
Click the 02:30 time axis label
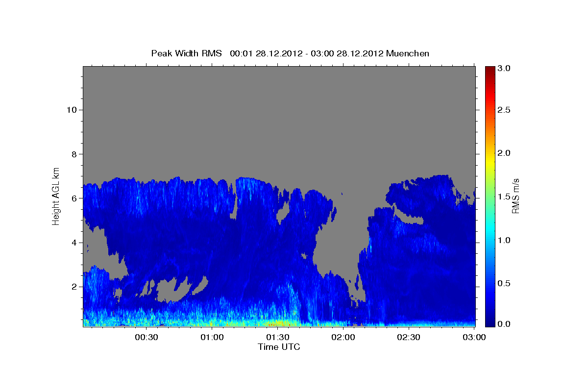[x=409, y=338]
